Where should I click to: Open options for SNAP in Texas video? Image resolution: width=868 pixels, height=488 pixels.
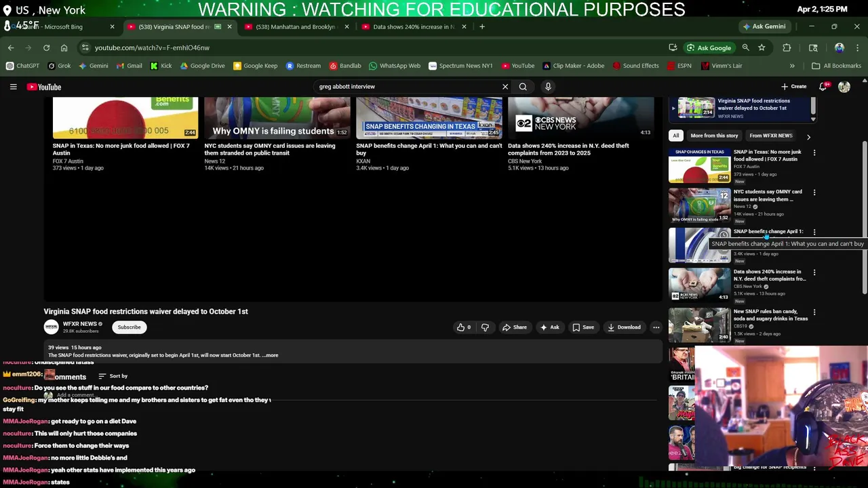click(814, 153)
